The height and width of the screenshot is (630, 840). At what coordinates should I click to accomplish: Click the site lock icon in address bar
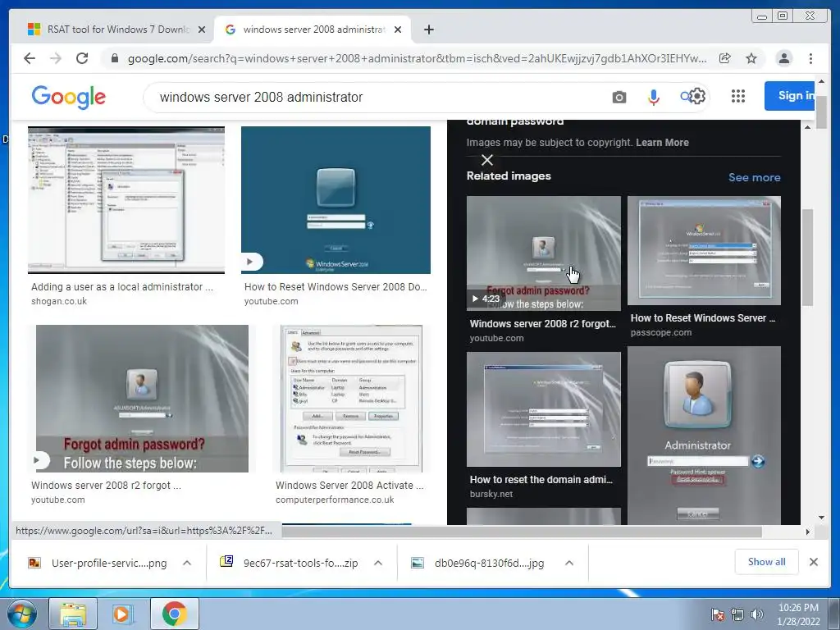point(115,58)
